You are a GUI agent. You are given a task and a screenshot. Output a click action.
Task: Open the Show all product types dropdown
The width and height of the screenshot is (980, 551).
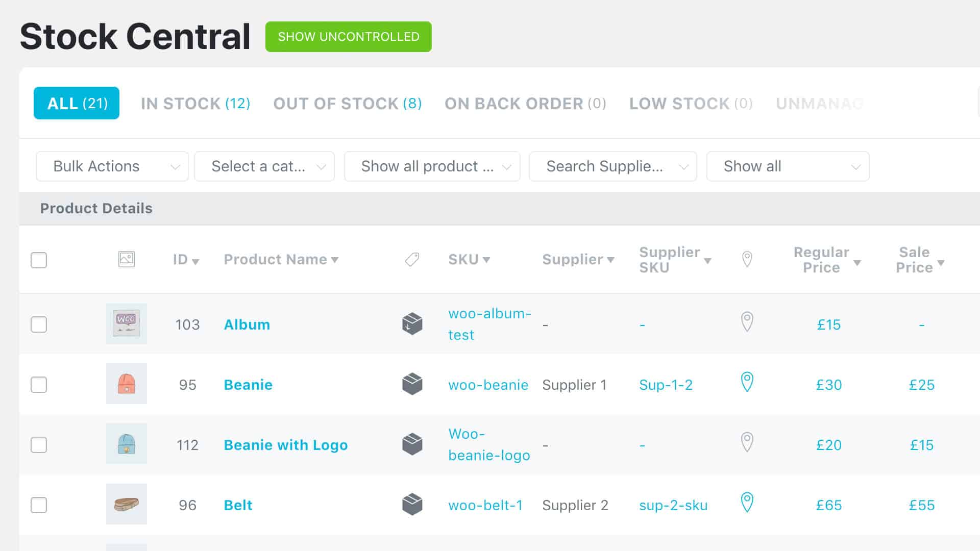coord(432,166)
